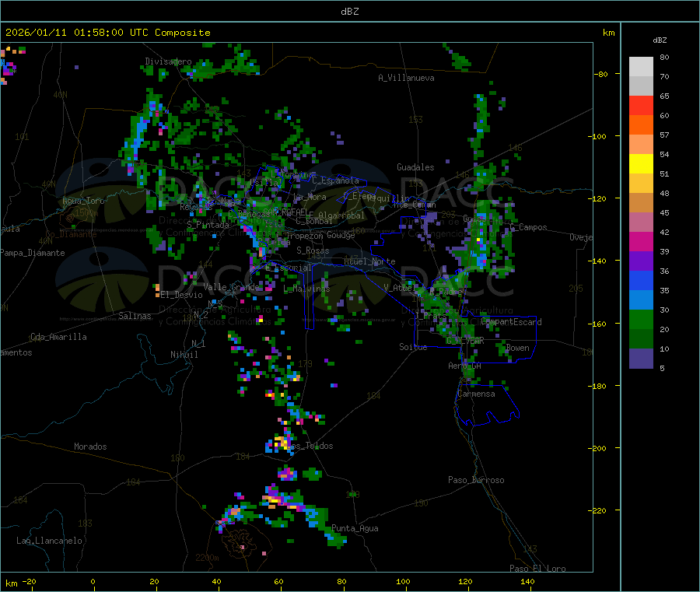Click the Valle_Grande map label
The width and height of the screenshot is (700, 592).
coord(231,287)
